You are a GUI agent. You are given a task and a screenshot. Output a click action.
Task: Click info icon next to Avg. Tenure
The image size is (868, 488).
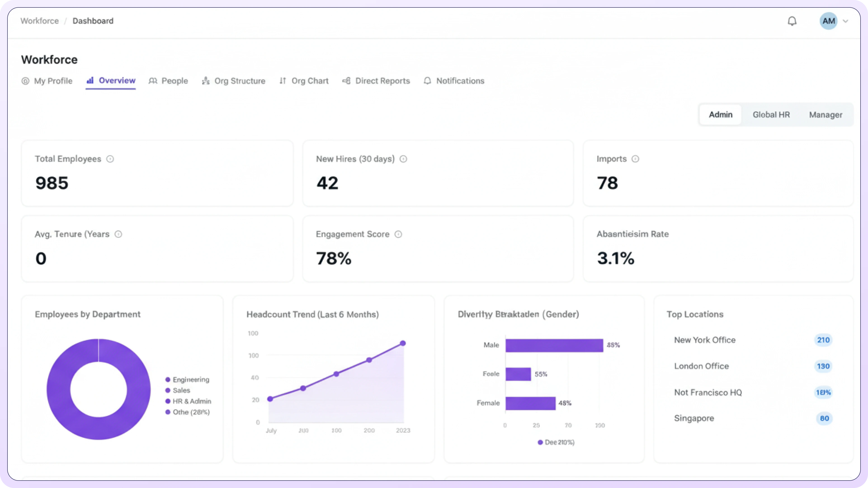[x=118, y=234]
